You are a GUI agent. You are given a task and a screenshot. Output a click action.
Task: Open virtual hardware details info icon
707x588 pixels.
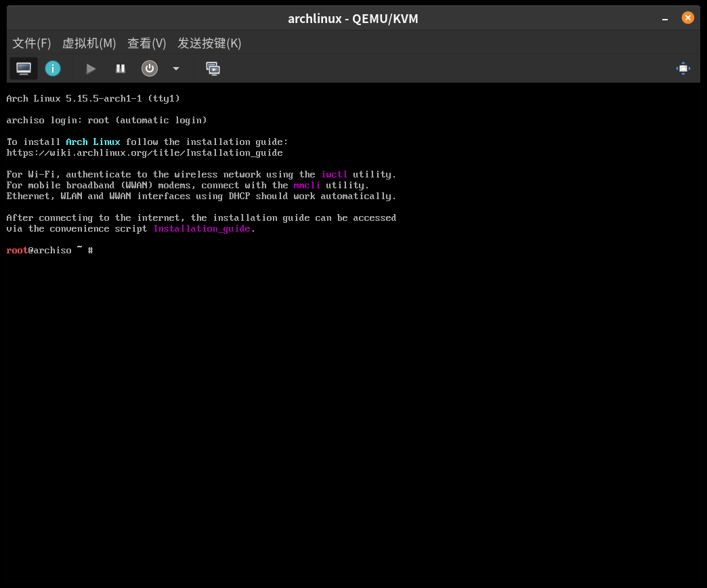pyautogui.click(x=53, y=68)
